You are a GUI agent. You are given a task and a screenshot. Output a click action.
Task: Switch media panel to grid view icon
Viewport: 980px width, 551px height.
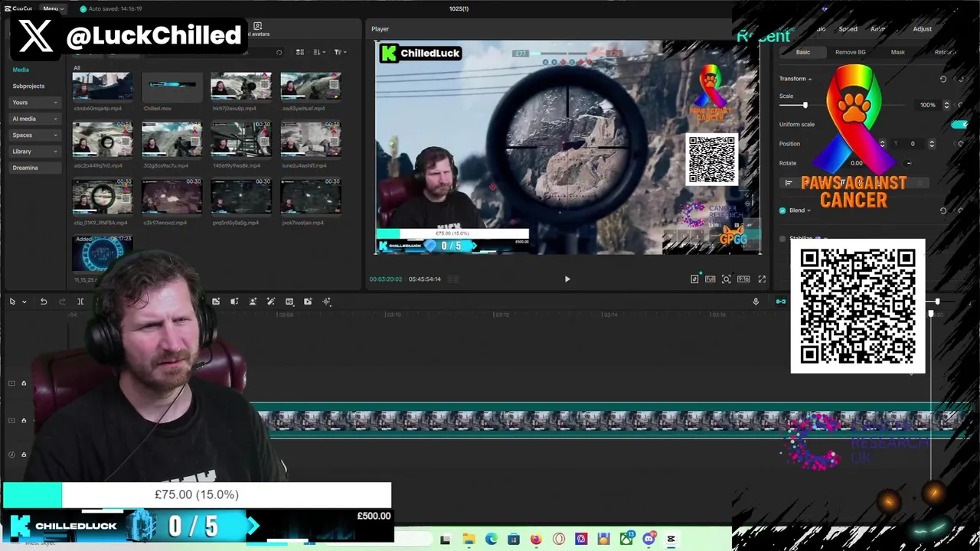pyautogui.click(x=300, y=52)
